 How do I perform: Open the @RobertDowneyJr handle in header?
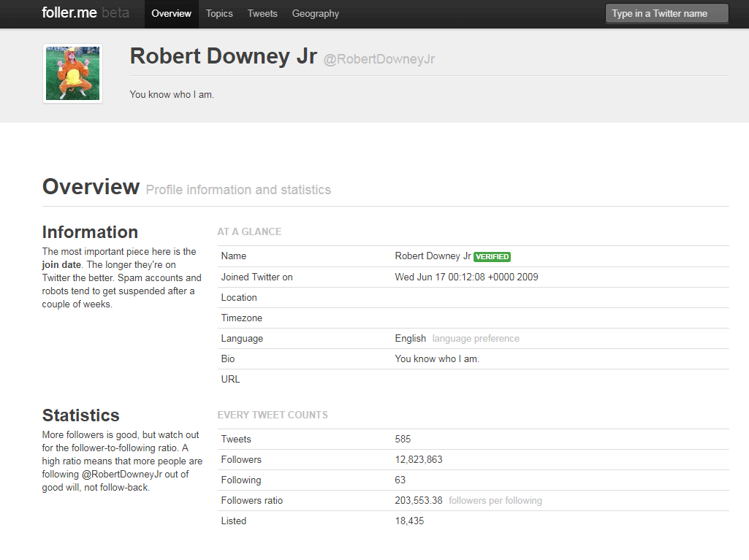coord(379,59)
